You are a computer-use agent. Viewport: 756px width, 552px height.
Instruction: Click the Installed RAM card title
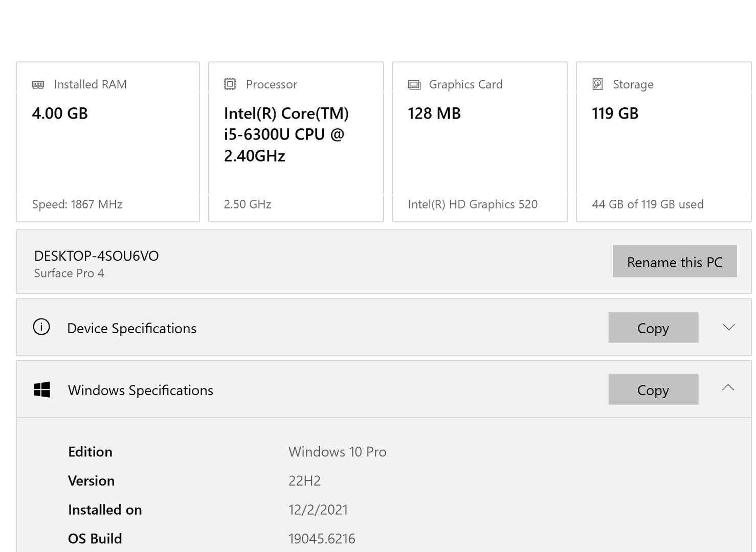coord(90,84)
